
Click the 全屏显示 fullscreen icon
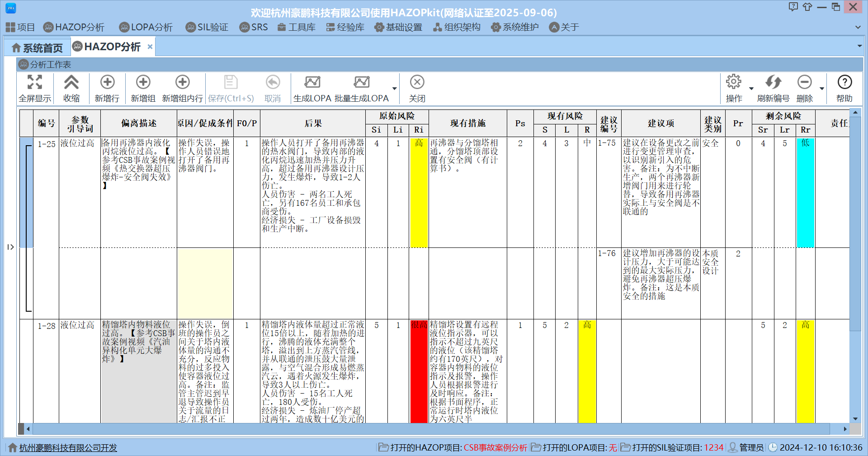pyautogui.click(x=35, y=82)
